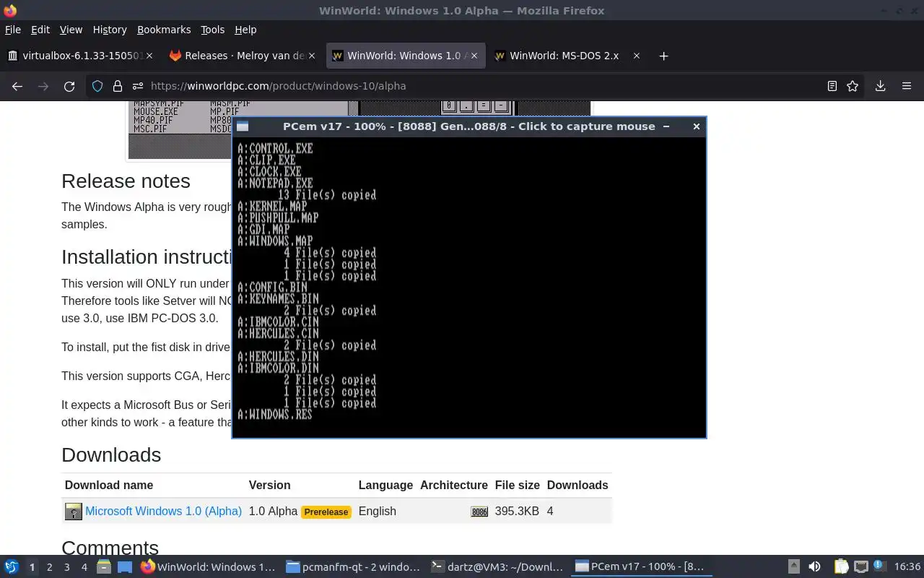Image resolution: width=924 pixels, height=578 pixels.
Task: Toggle reader view icon
Action: coord(832,86)
